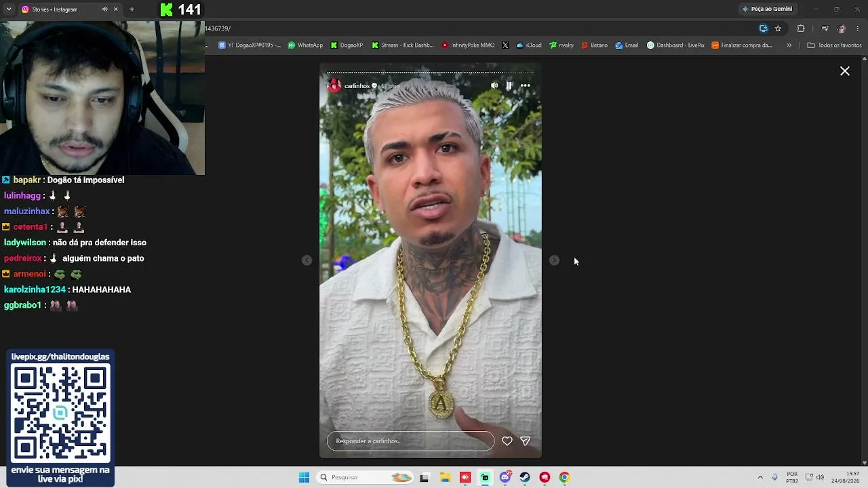Image resolution: width=868 pixels, height=488 pixels.
Task: Click the taskbar Pesquisar search box
Action: (366, 477)
